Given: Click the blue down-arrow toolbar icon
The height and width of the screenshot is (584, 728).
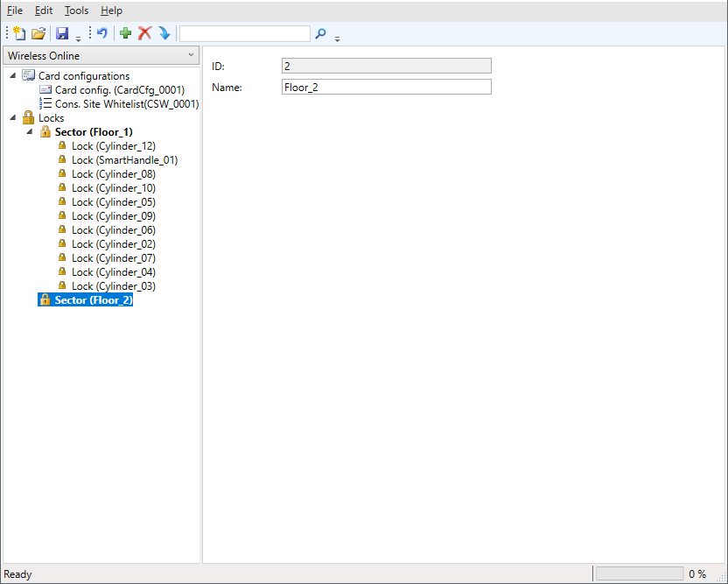Looking at the screenshot, I should coord(164,33).
